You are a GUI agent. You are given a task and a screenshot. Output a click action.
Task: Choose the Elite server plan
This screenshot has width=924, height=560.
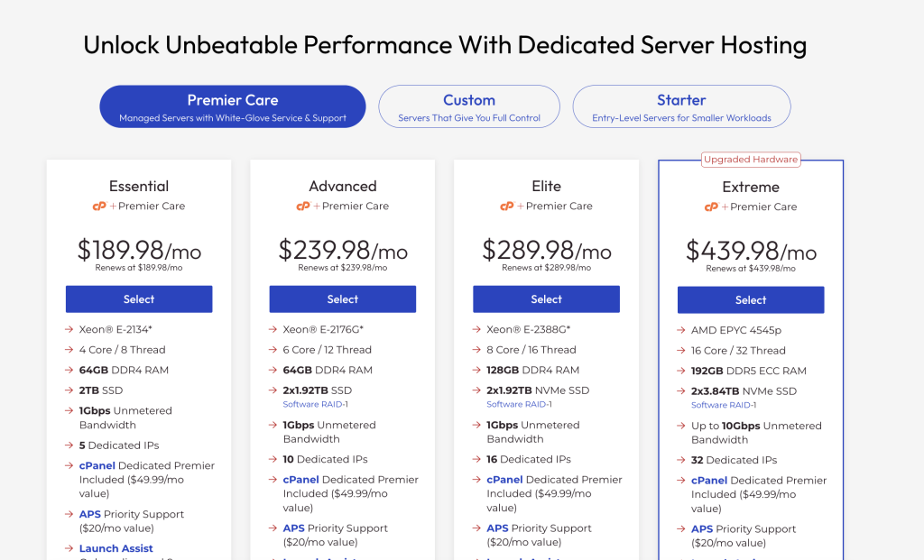point(547,298)
